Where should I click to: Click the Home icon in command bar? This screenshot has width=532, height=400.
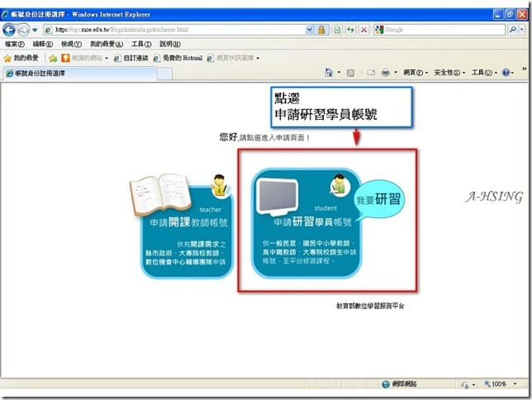pos(329,73)
